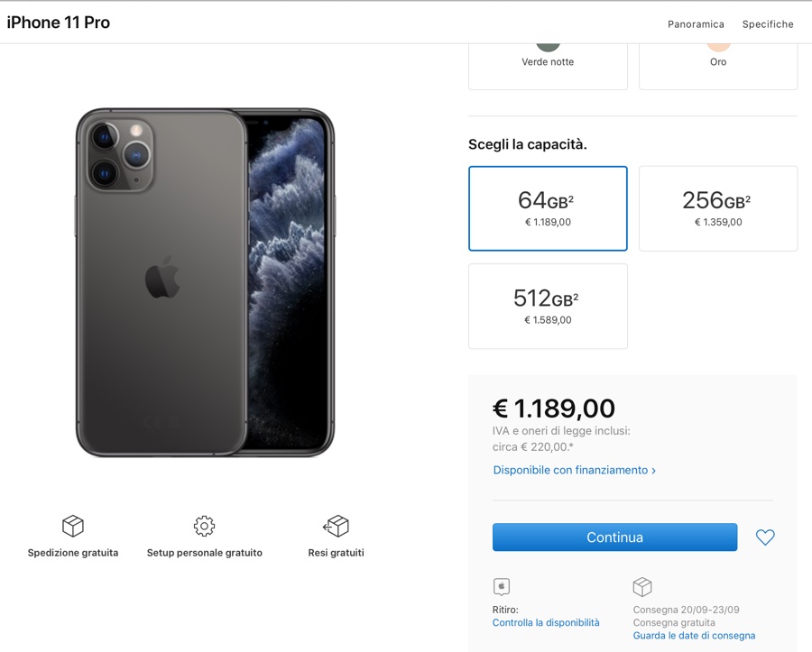Select the 64GB capacity option
Image resolution: width=812 pixels, height=652 pixels.
point(548,208)
